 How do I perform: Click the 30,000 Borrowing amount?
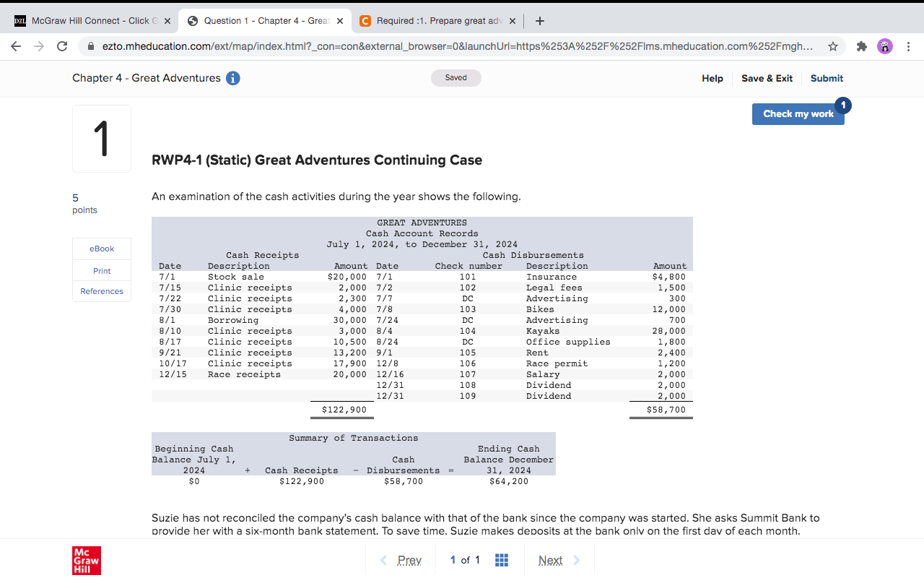coord(350,320)
